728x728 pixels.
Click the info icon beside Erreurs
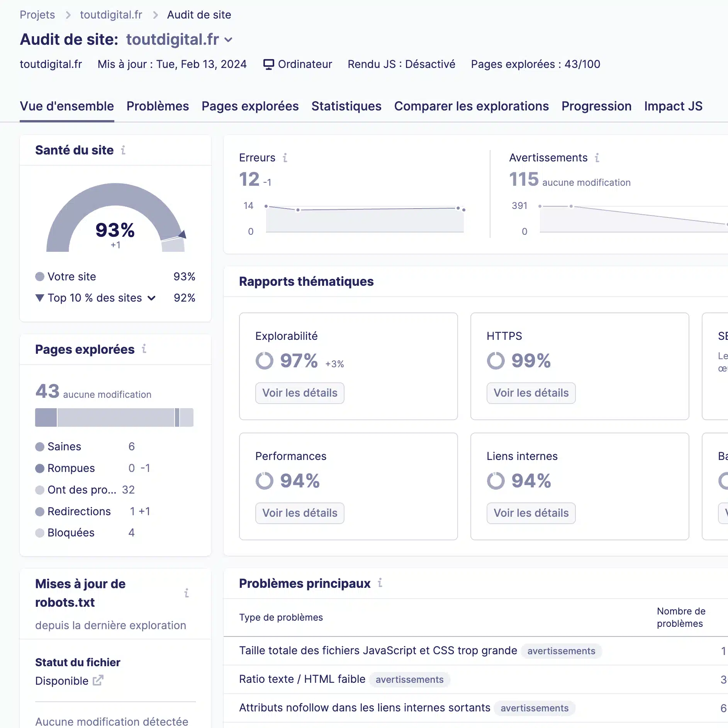(285, 158)
